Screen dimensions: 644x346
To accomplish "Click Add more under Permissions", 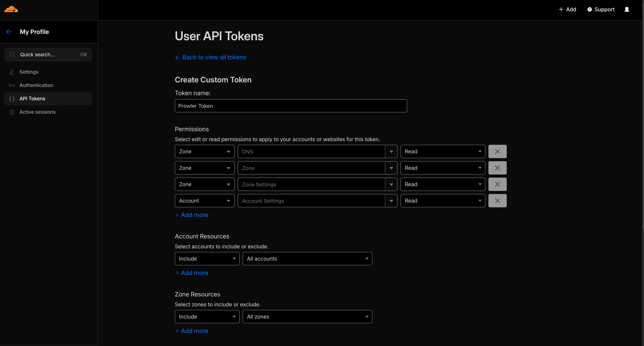I will coord(191,215).
